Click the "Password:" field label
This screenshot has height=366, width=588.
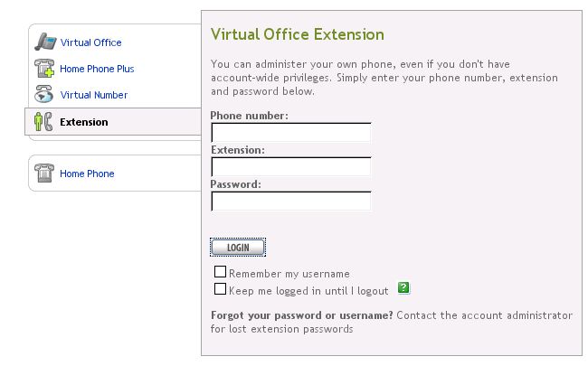click(x=235, y=183)
